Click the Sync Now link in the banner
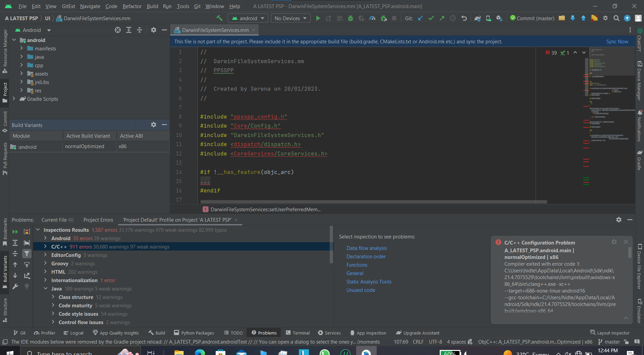This screenshot has height=355, width=644. click(x=617, y=41)
